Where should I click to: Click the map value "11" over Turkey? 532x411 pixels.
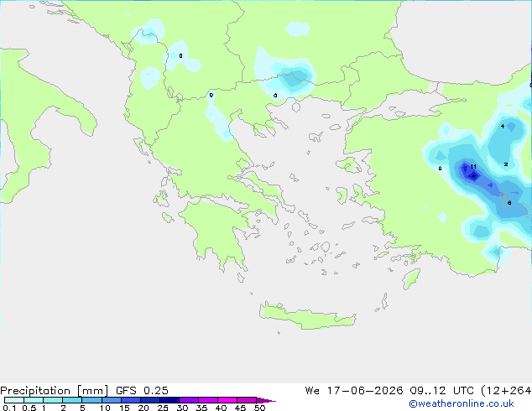[x=473, y=167]
